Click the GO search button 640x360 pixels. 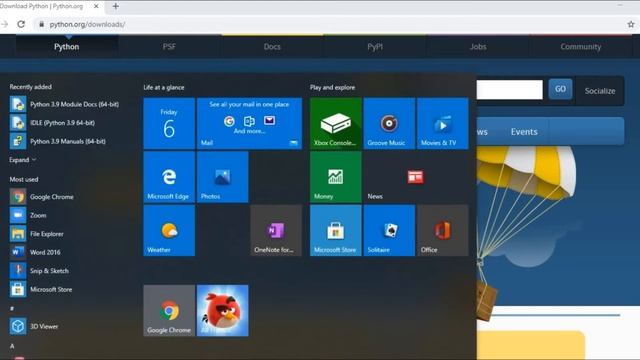pos(560,89)
